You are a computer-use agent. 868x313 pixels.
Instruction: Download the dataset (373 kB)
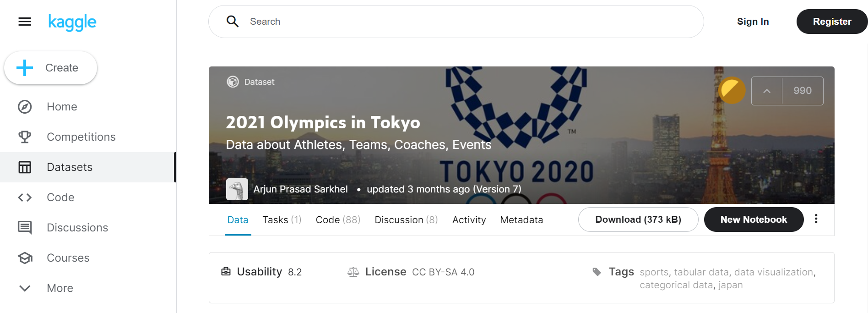638,220
